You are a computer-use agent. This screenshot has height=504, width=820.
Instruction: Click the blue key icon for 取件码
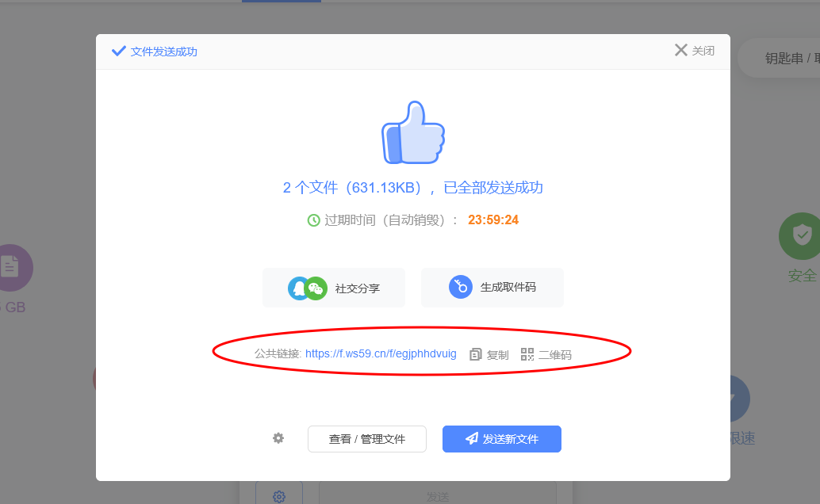[x=460, y=287]
